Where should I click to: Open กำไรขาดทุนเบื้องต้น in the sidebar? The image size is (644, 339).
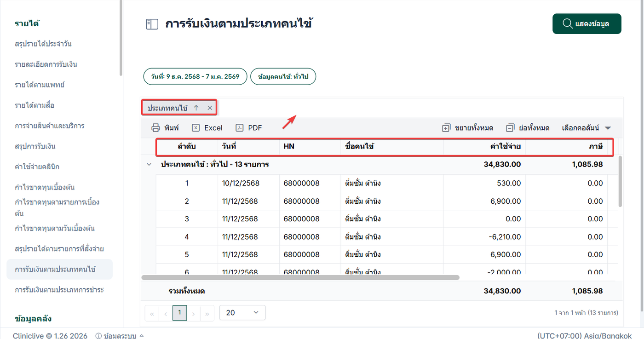click(x=45, y=187)
